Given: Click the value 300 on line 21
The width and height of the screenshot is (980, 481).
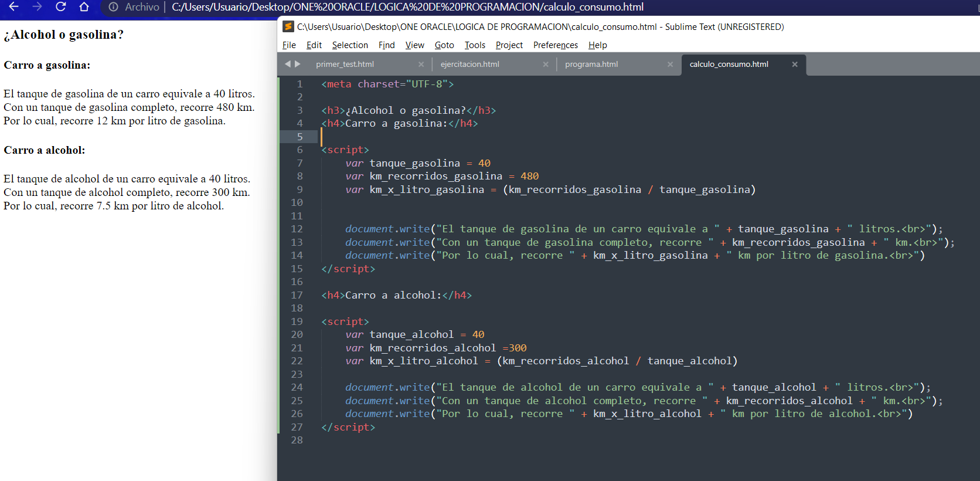Looking at the screenshot, I should pos(518,348).
